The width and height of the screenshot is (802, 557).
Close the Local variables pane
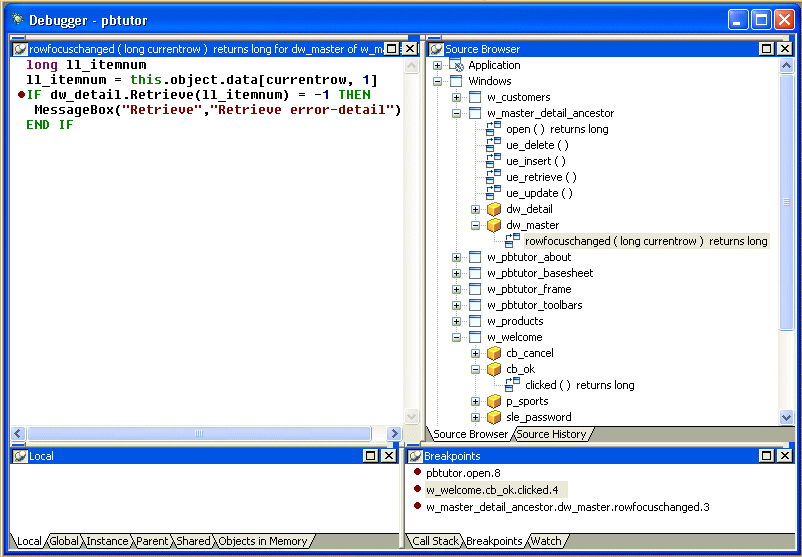click(x=389, y=456)
